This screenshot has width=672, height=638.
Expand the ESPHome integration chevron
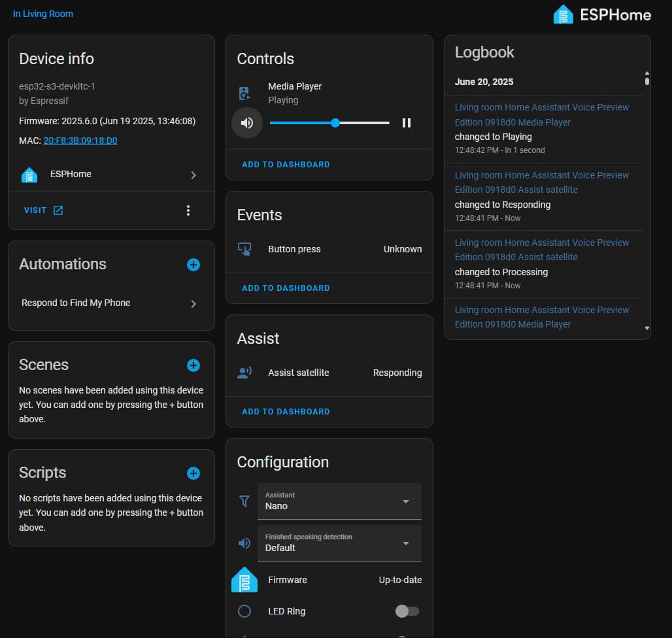point(193,175)
